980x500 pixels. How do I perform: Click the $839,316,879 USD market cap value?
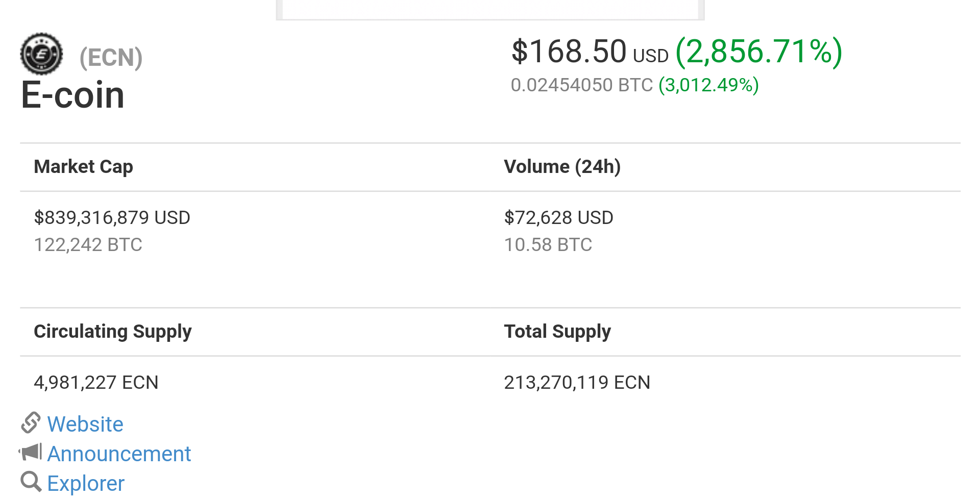[112, 218]
